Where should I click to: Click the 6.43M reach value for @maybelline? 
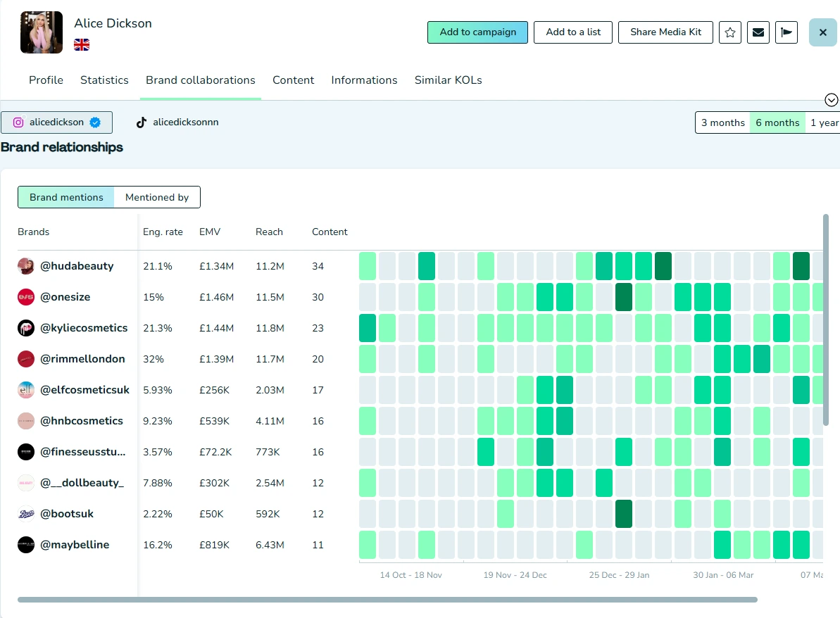coord(270,545)
